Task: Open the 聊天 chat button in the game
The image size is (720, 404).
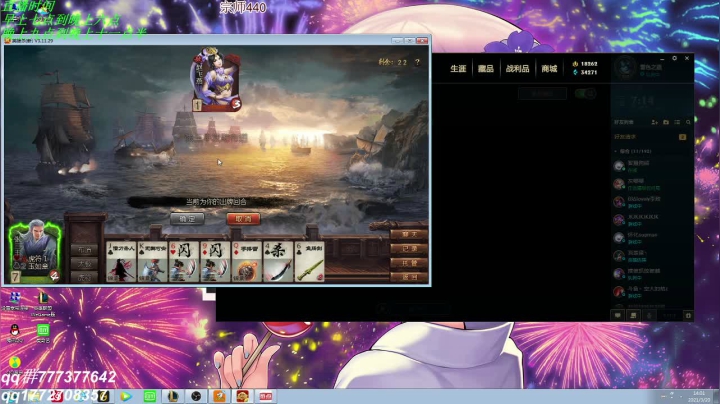Action: pos(409,235)
